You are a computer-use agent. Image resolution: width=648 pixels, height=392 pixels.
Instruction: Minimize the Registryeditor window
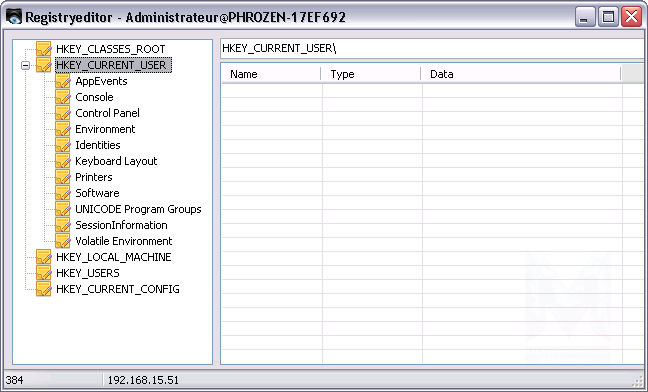click(x=585, y=17)
